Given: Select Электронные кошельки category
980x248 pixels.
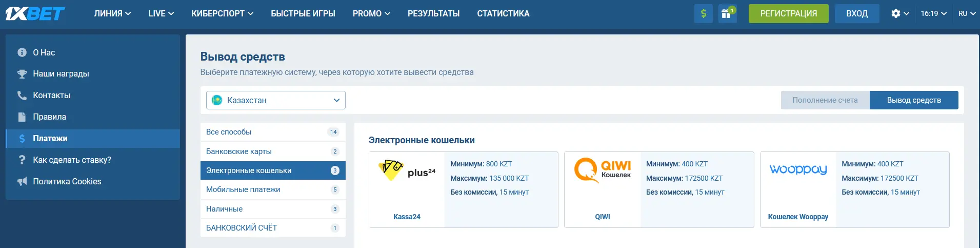Looking at the screenshot, I should (273, 170).
